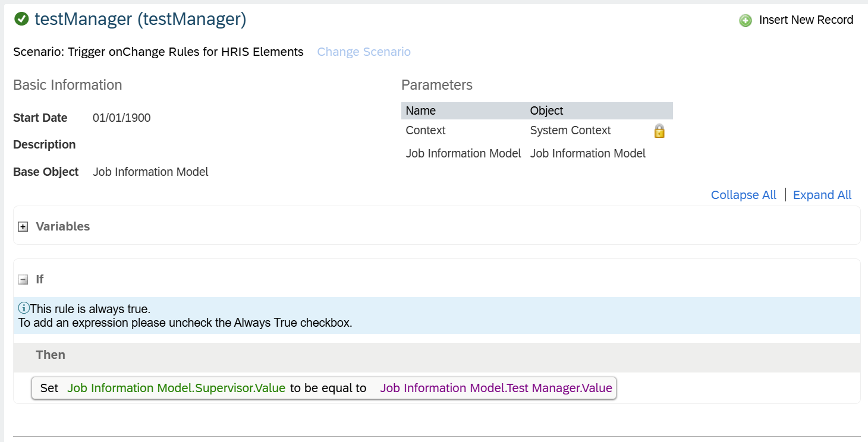Click the Expand All link
The height and width of the screenshot is (442, 868).
tap(822, 195)
